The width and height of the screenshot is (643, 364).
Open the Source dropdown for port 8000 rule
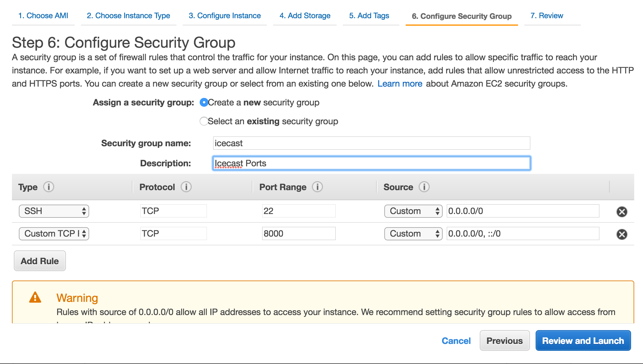[x=413, y=233]
